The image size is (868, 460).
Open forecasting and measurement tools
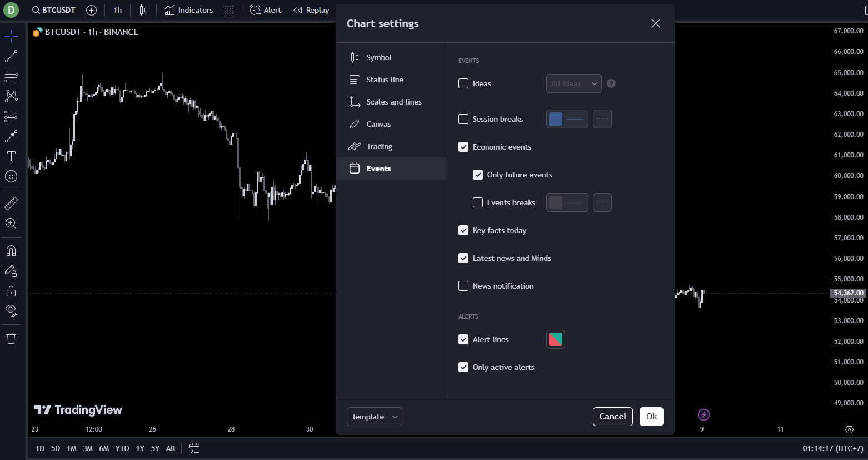point(11,116)
